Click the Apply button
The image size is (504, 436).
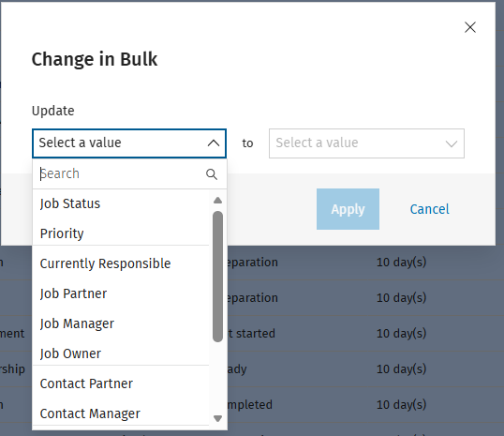coord(348,209)
